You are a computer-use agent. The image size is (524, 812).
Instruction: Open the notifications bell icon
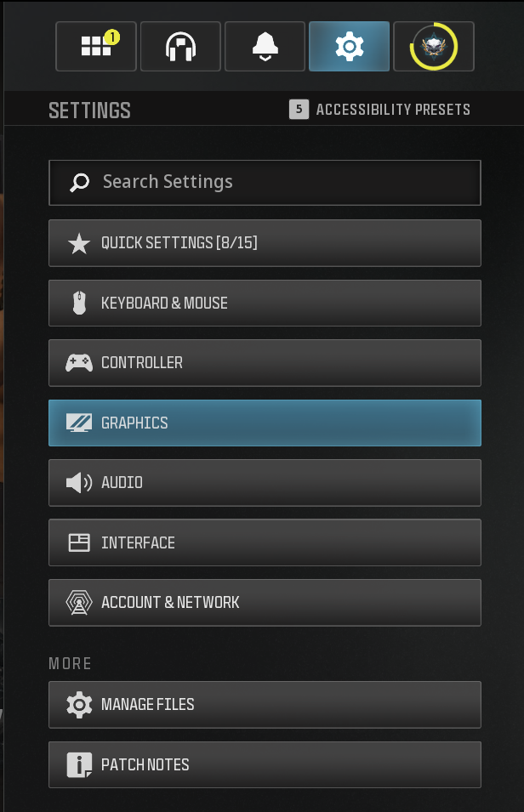point(265,47)
